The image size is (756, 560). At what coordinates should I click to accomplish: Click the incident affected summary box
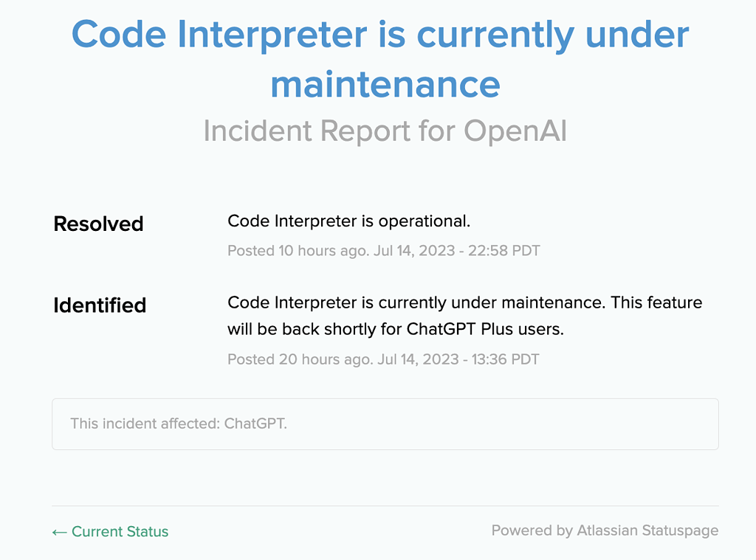[x=385, y=424]
